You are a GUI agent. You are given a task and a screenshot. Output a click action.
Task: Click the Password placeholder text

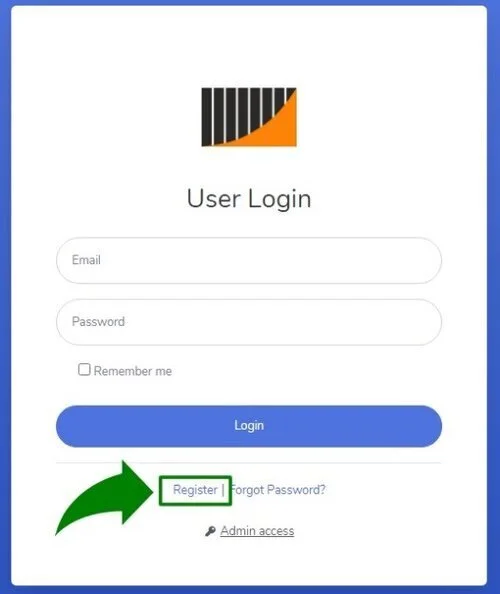tap(98, 322)
